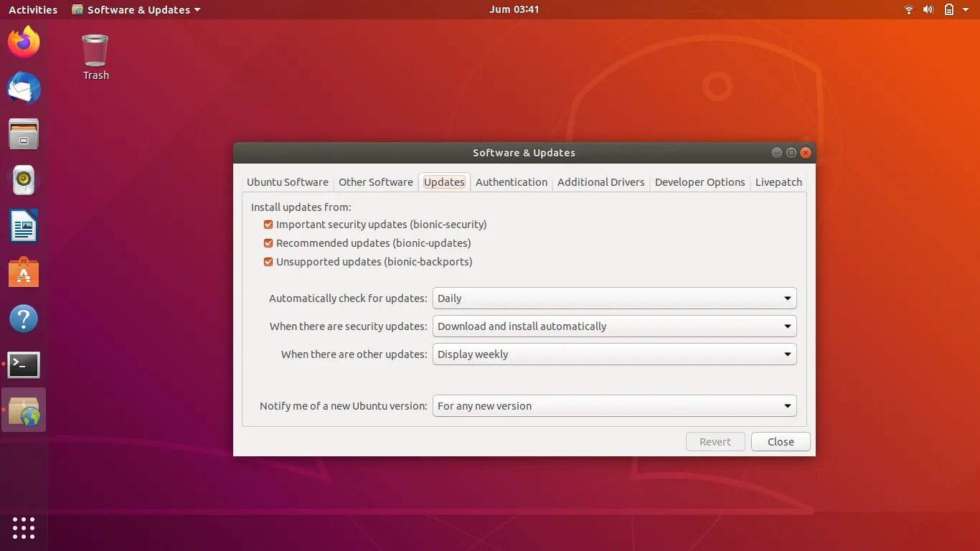Click 'Automatically check for updates:' label
This screenshot has height=551, width=980.
tap(348, 298)
